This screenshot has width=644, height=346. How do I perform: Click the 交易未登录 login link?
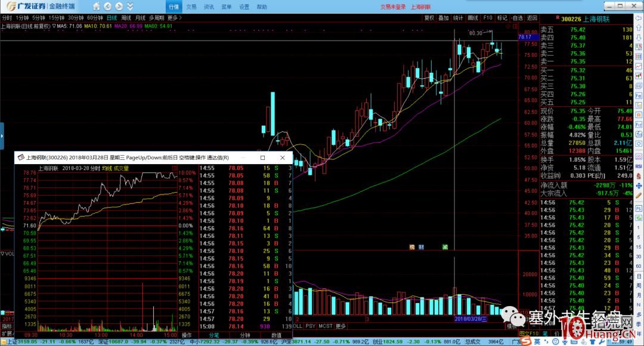coord(393,7)
